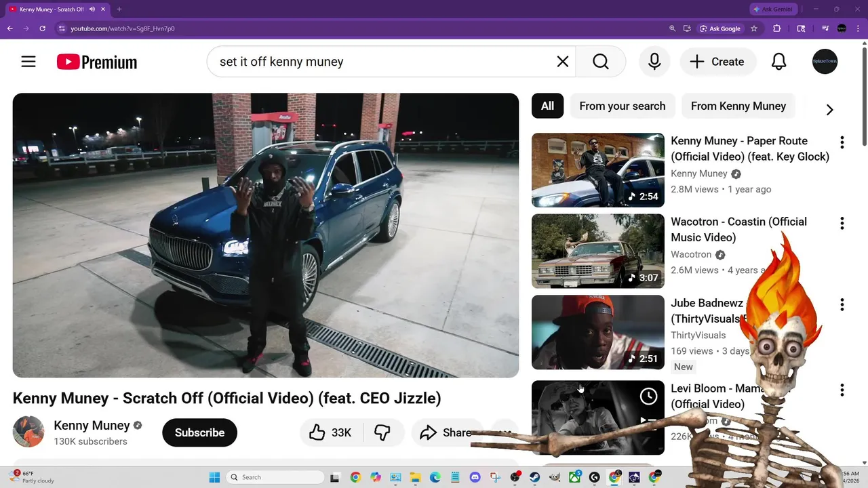Click 130K subscribers text
The height and width of the screenshot is (488, 868).
(90, 441)
